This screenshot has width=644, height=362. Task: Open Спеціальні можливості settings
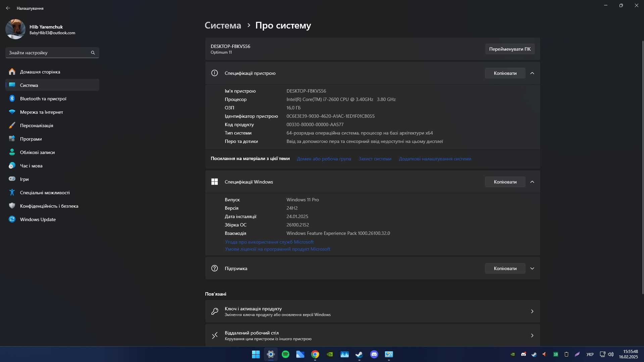pyautogui.click(x=52, y=193)
